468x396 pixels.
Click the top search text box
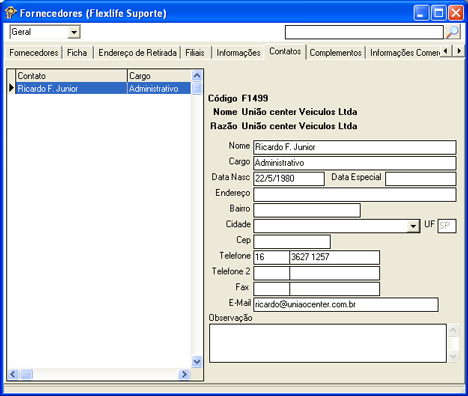(364, 32)
